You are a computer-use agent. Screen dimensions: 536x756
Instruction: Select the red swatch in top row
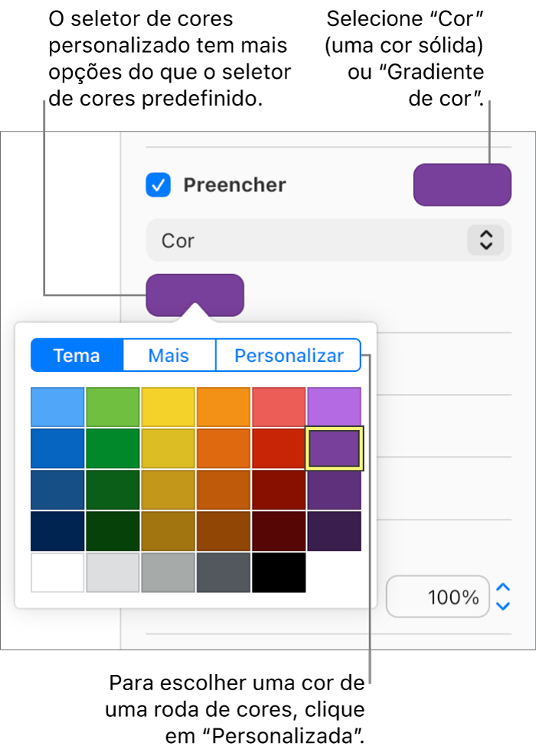(x=279, y=408)
